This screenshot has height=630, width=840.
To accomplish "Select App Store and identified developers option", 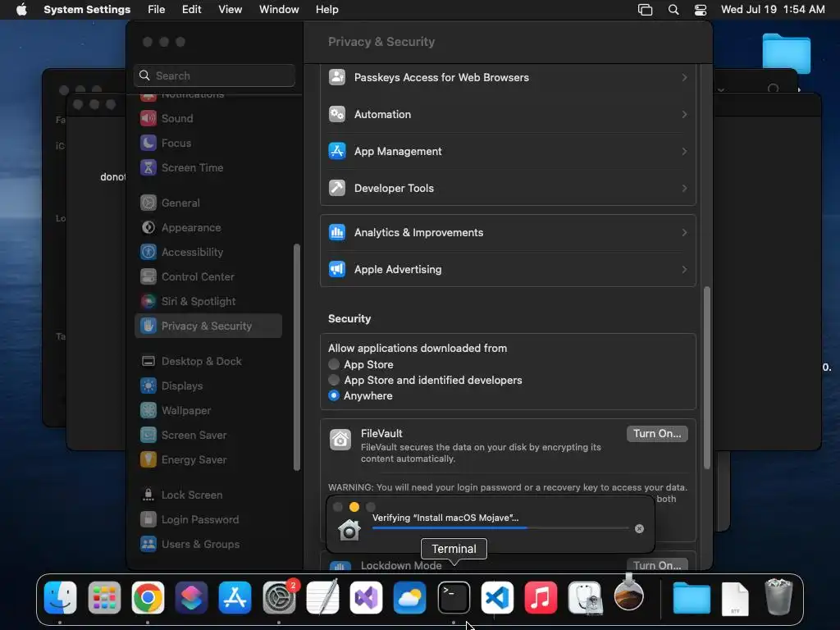I will [334, 380].
